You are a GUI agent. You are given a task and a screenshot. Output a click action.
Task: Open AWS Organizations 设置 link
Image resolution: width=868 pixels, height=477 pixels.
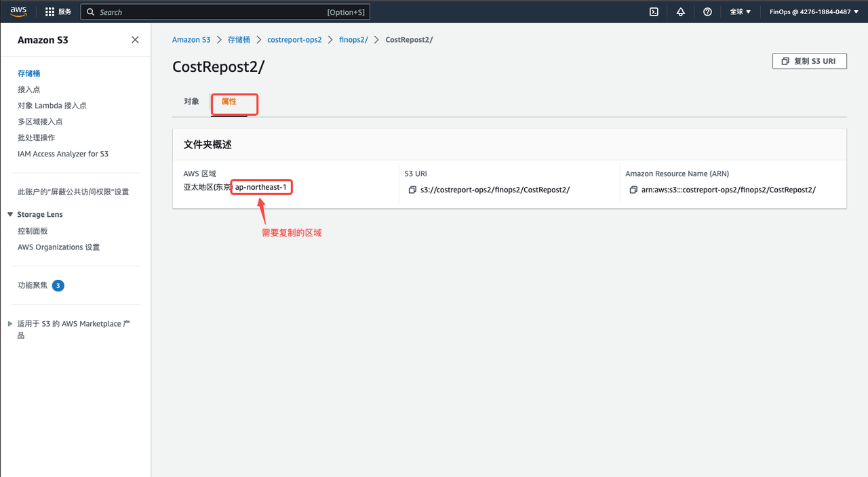coord(58,247)
